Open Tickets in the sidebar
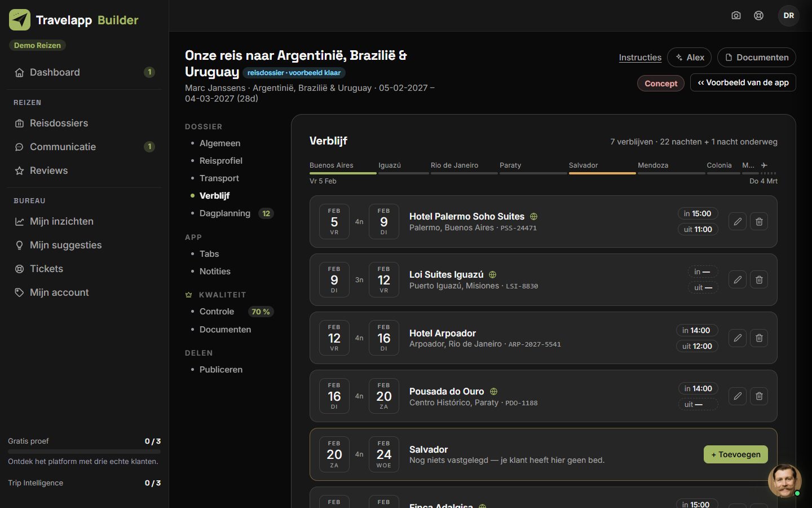 pyautogui.click(x=84, y=269)
